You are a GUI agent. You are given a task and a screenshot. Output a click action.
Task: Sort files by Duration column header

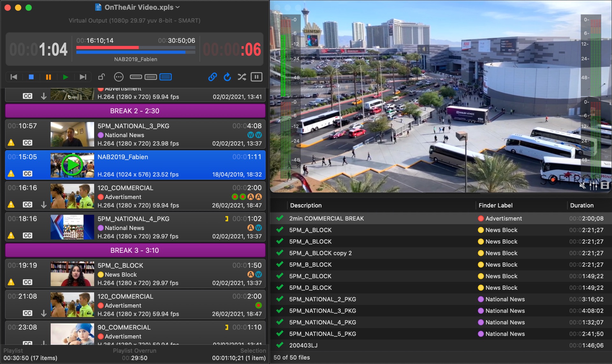(x=581, y=206)
